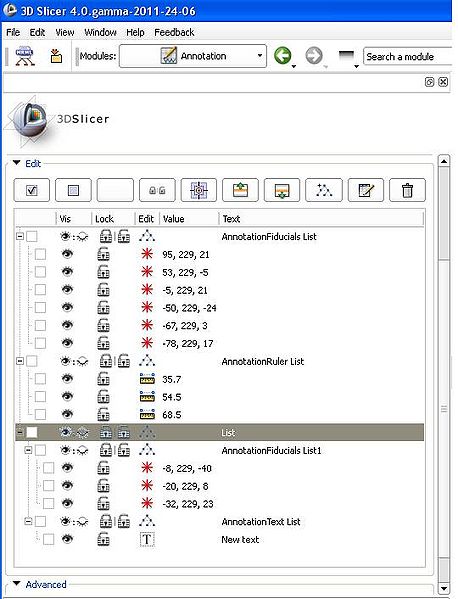Click the blank third Edit toolbar button
458x599 pixels.
click(x=115, y=190)
